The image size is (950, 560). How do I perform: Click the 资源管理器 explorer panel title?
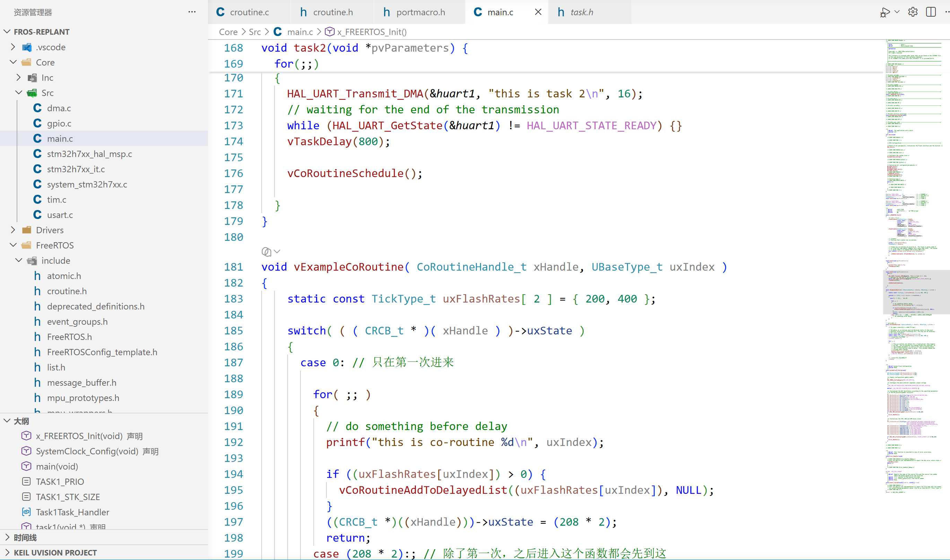[x=33, y=12]
